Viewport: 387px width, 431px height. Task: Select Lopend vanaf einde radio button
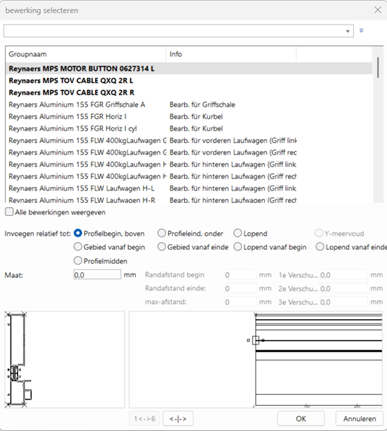(320, 247)
